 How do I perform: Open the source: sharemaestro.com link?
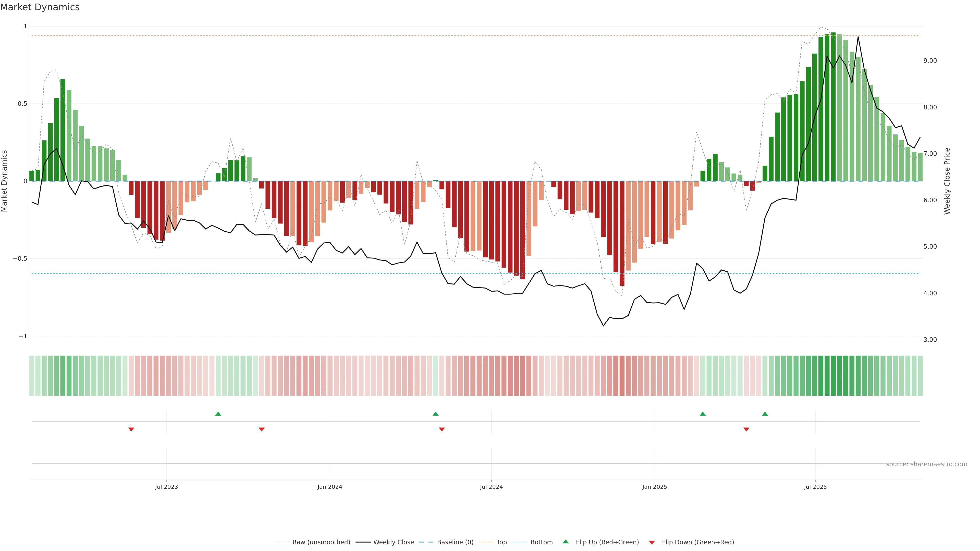click(x=926, y=464)
